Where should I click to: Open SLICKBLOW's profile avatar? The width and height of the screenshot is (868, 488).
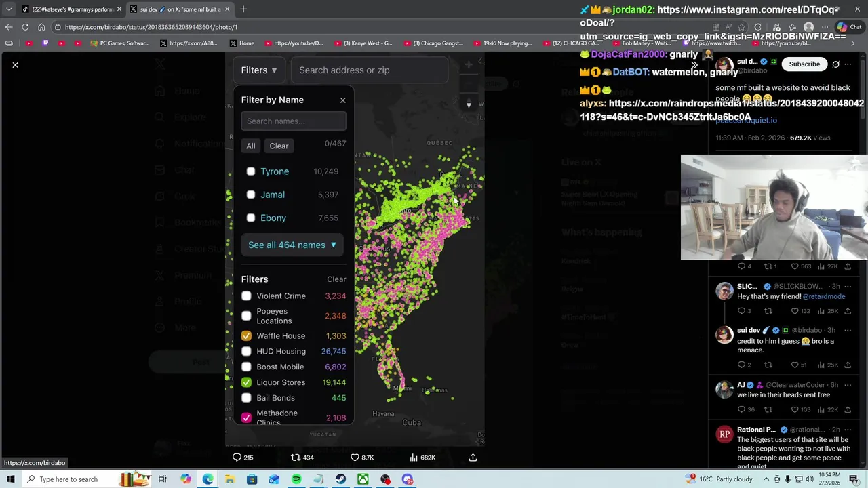724,291
